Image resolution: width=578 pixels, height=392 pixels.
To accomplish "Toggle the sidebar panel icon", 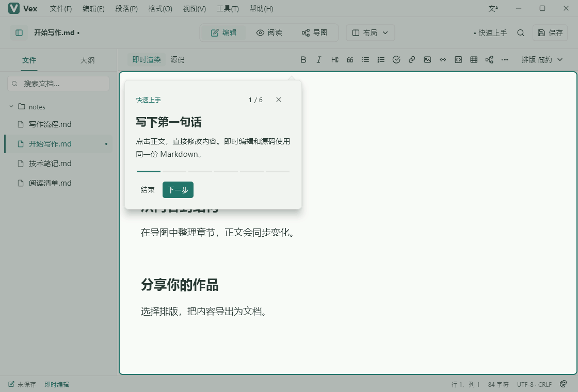I will pos(19,33).
